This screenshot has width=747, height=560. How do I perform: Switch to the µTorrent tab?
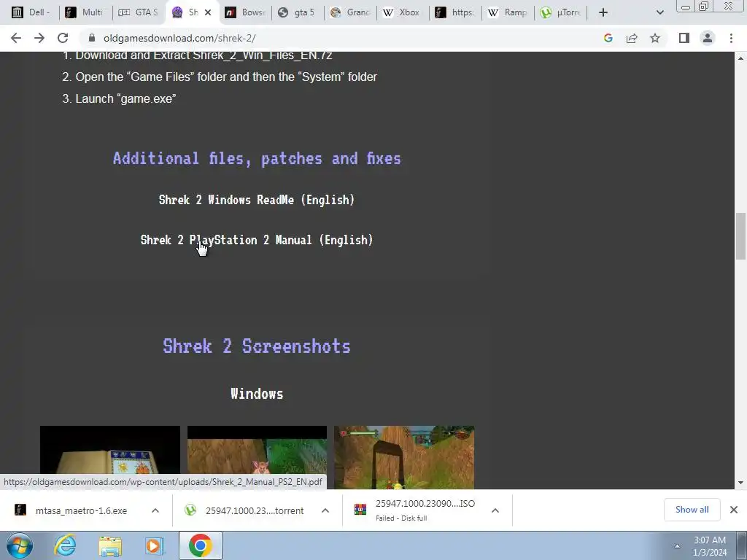[x=560, y=12]
